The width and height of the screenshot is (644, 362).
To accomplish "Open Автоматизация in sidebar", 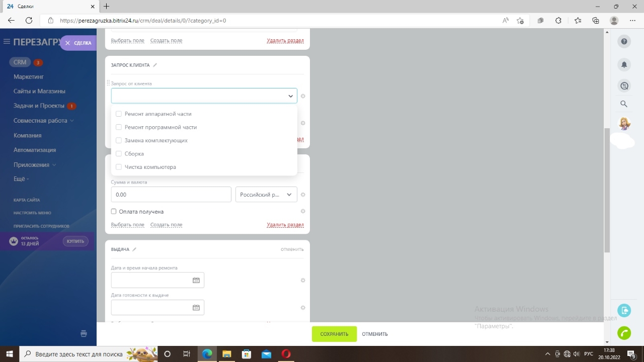I will coord(35,150).
